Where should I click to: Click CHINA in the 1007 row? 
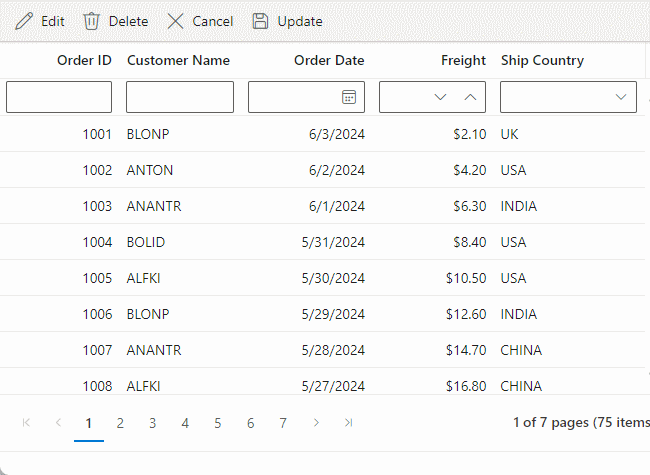point(521,351)
